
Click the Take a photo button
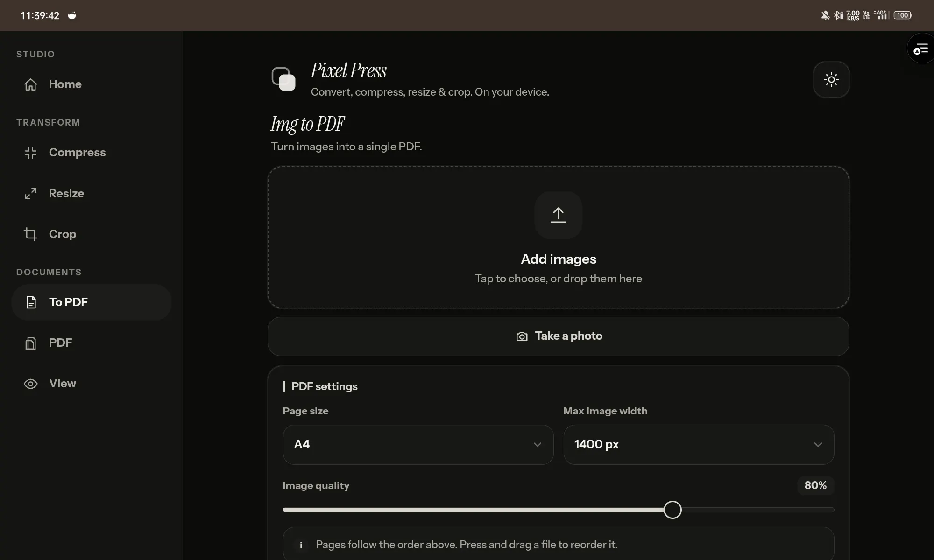559,336
